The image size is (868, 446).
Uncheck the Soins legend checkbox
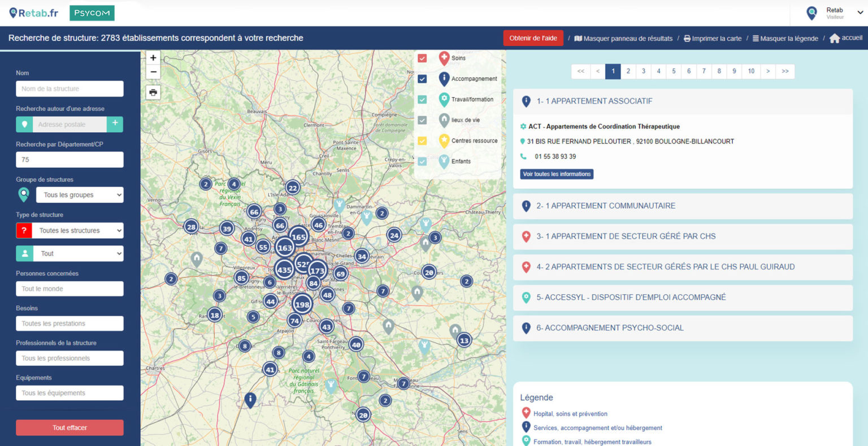pyautogui.click(x=422, y=58)
